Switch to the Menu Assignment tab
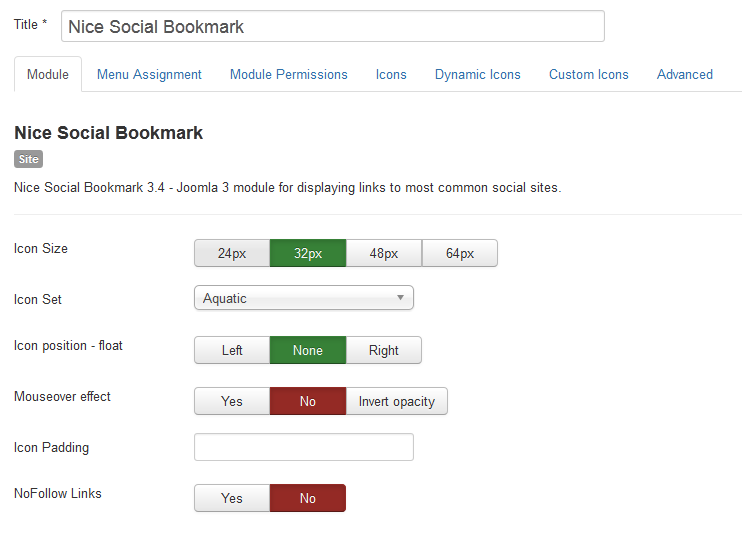Viewport: 742px width, 536px height. click(x=149, y=74)
